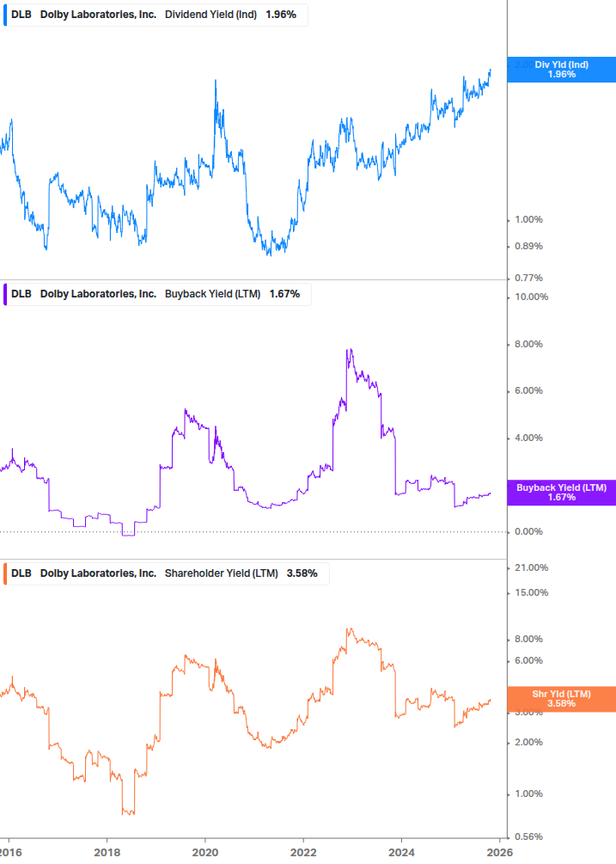
Task: Click the 10.00% mark on buyback axis
Action: [x=530, y=297]
